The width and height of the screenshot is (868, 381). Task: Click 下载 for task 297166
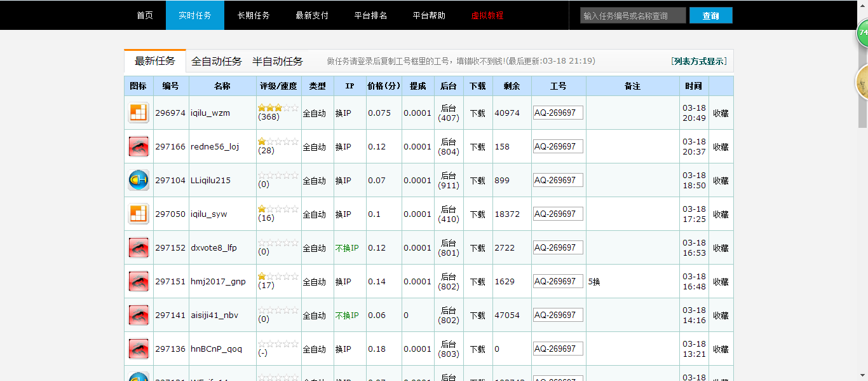coord(477,146)
